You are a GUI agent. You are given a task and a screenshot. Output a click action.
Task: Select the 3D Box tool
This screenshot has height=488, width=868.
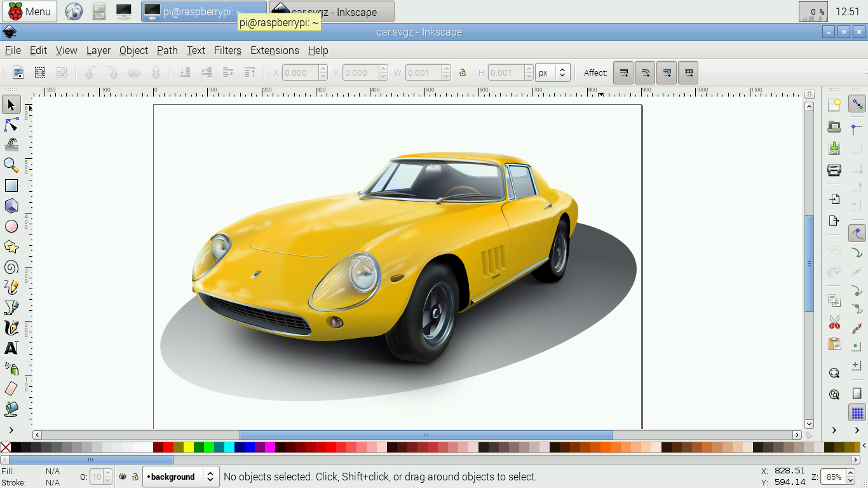11,207
